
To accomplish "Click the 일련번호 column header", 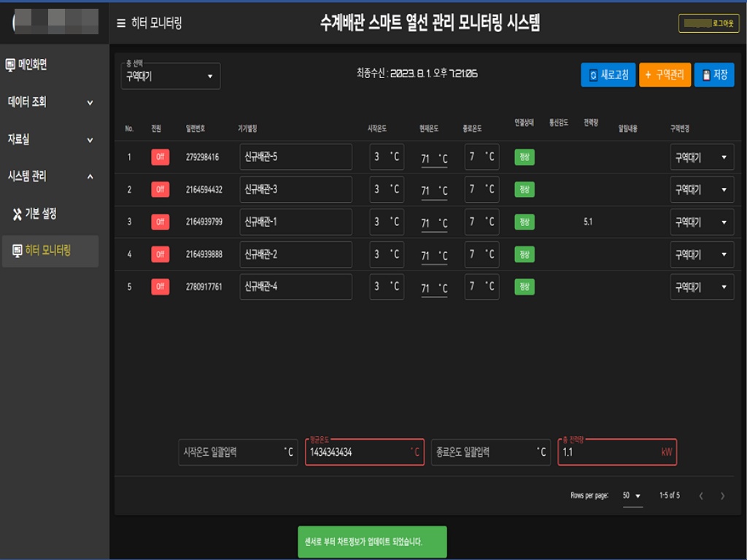I will pos(196,128).
